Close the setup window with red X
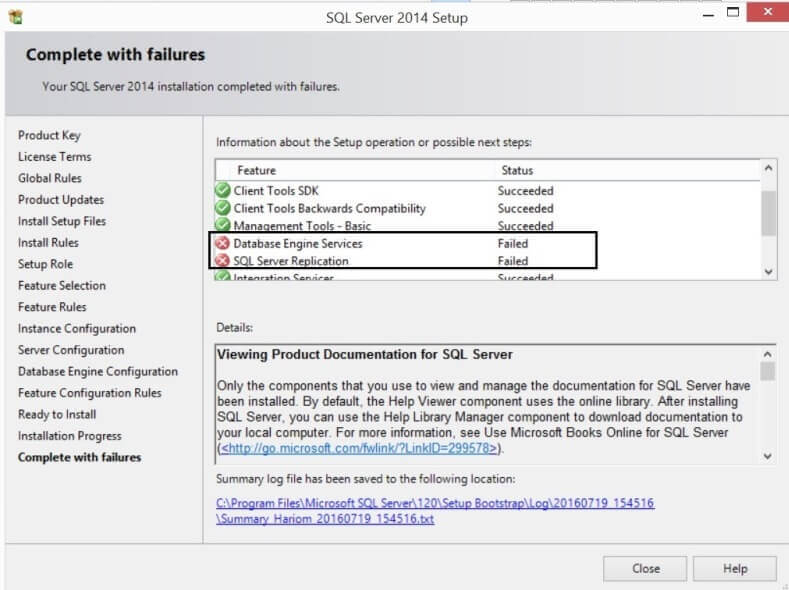This screenshot has width=789, height=590. (x=767, y=12)
